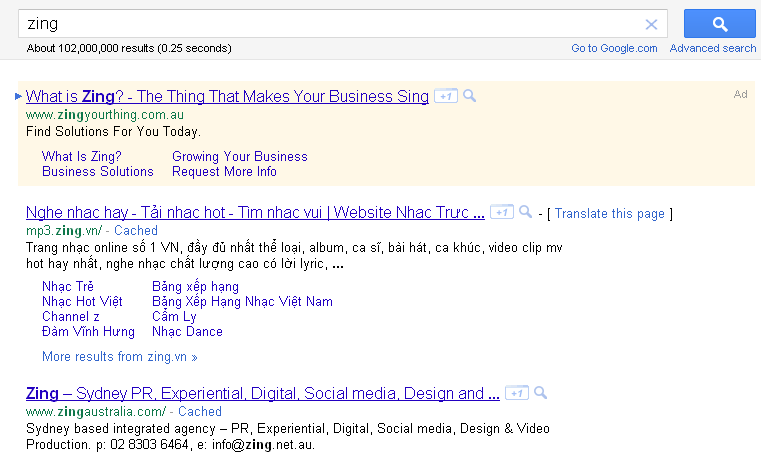Viewport: 761px width, 454px height.
Task: Open the Cẩm Ly sitelink
Action: tap(174, 317)
